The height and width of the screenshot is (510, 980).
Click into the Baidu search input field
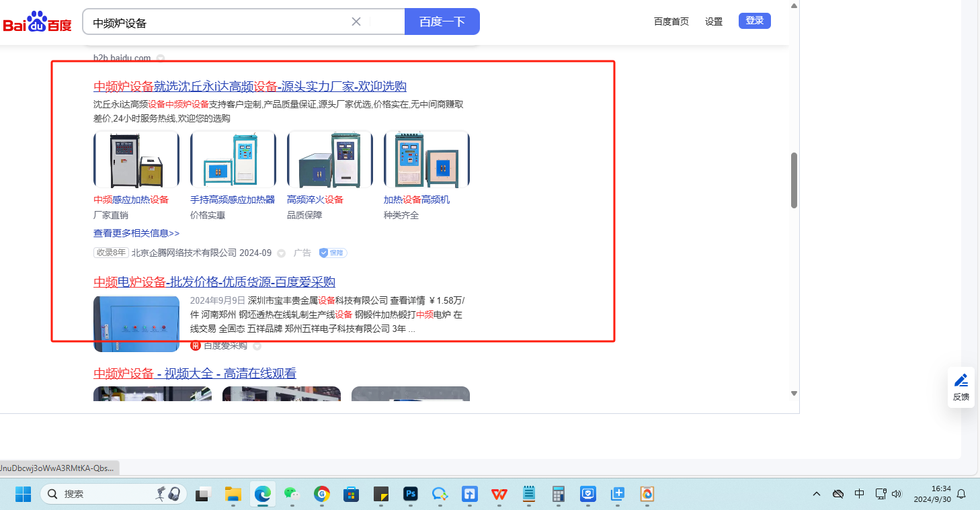(x=215, y=22)
